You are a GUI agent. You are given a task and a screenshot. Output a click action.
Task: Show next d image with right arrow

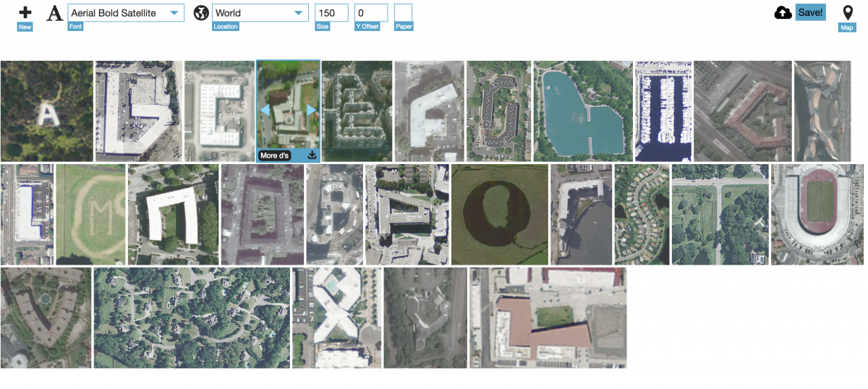tap(312, 110)
